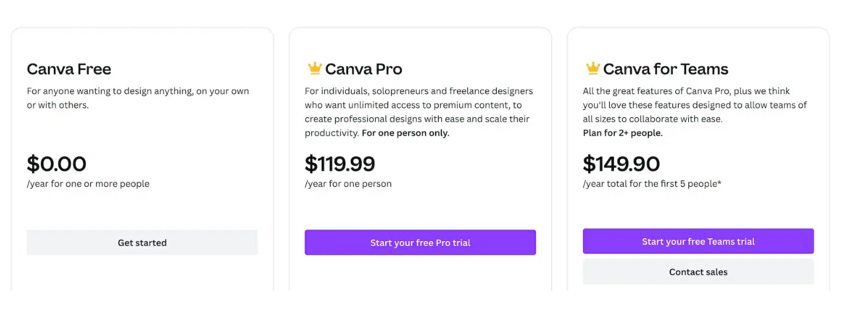
Task: Click the $149.90 price
Action: point(621,164)
